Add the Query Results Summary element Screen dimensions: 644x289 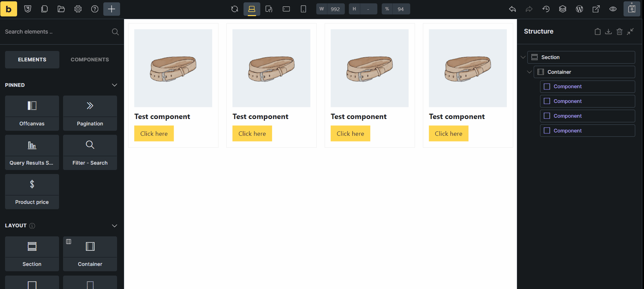pyautogui.click(x=32, y=152)
